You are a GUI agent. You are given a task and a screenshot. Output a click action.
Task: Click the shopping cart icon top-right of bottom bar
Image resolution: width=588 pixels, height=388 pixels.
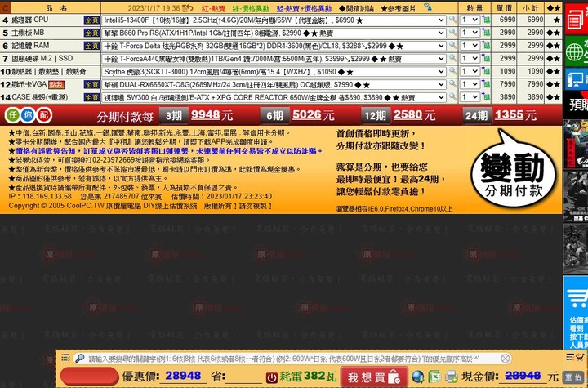coord(579,357)
